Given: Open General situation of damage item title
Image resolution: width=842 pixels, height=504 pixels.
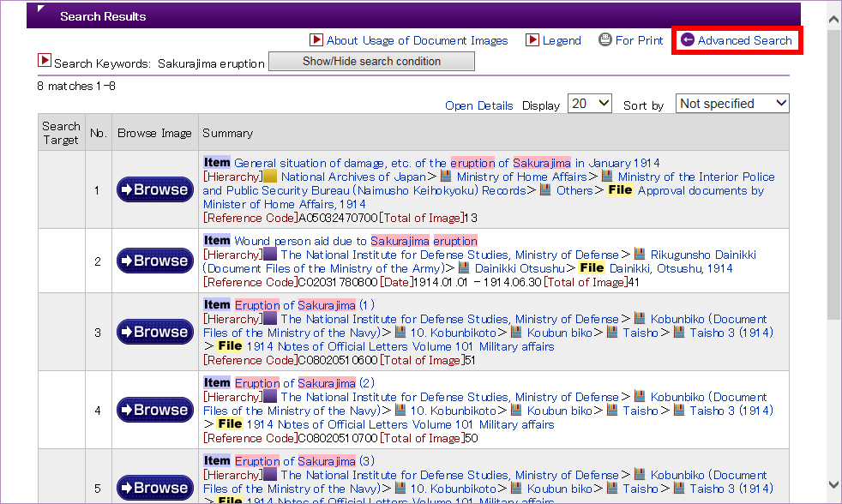Looking at the screenshot, I should coord(447,163).
